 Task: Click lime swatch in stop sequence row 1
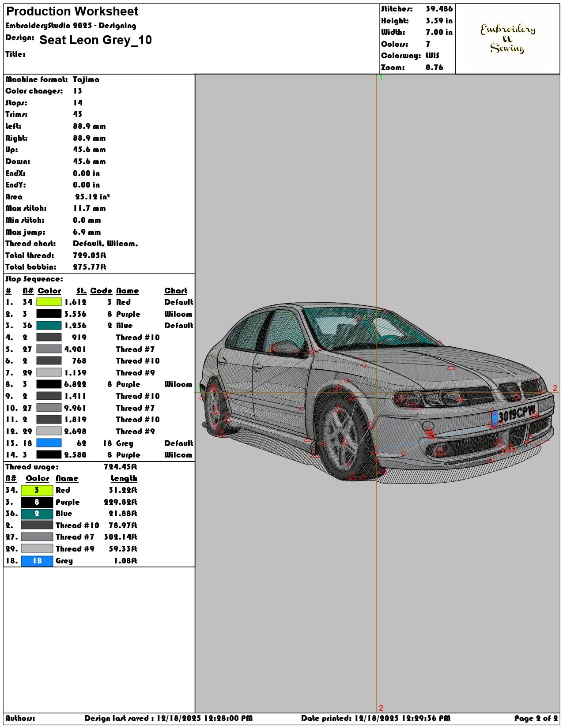tap(49, 302)
